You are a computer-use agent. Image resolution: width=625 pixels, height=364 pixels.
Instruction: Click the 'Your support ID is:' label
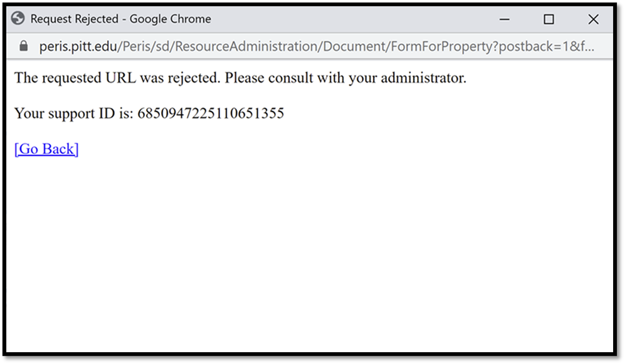[x=74, y=113]
